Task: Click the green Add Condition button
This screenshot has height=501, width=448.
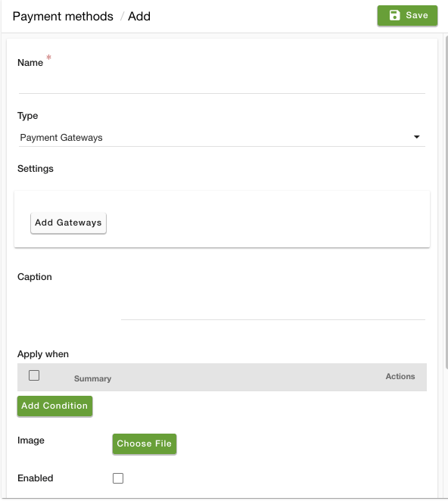Action: pos(54,406)
